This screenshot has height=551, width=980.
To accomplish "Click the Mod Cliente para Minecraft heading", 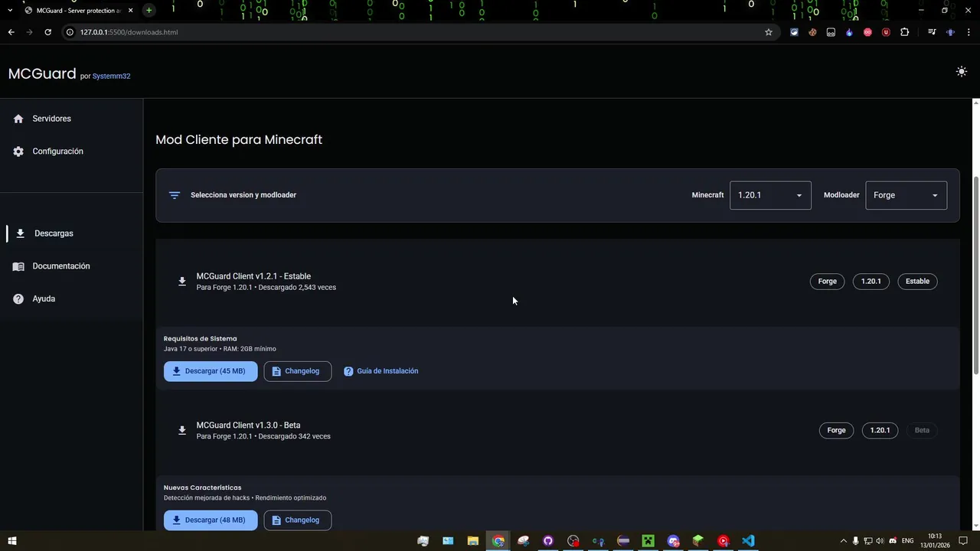I will 239,140.
